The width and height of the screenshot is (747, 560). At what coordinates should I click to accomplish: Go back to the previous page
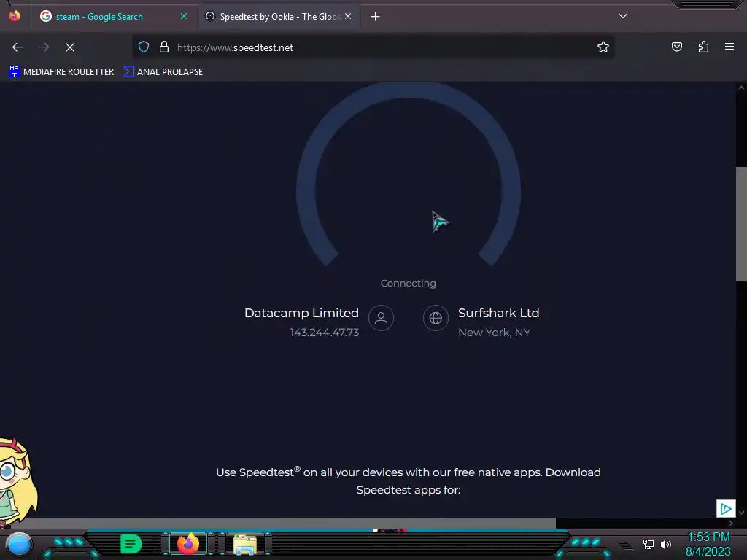pos(18,47)
